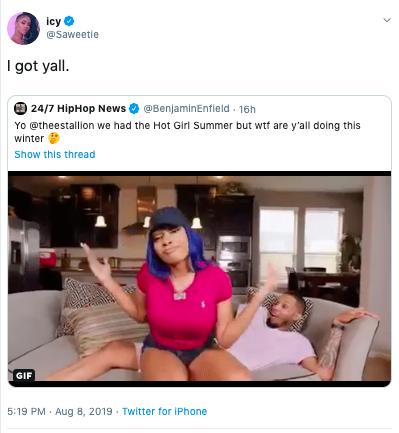The width and height of the screenshot is (399, 433).
Task: Click the thinking face emoji
Action: pos(54,138)
